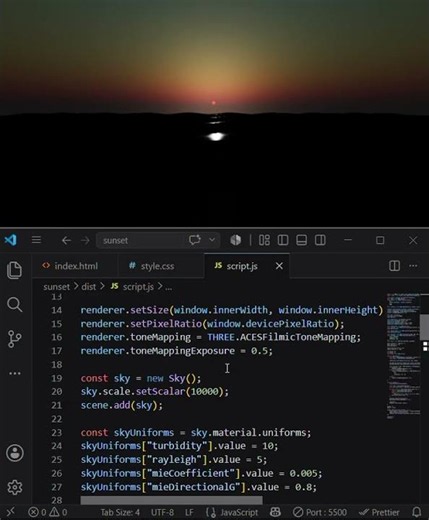The width and height of the screenshot is (429, 520).
Task: Click line number 19 in the gutter
Action: point(57,378)
